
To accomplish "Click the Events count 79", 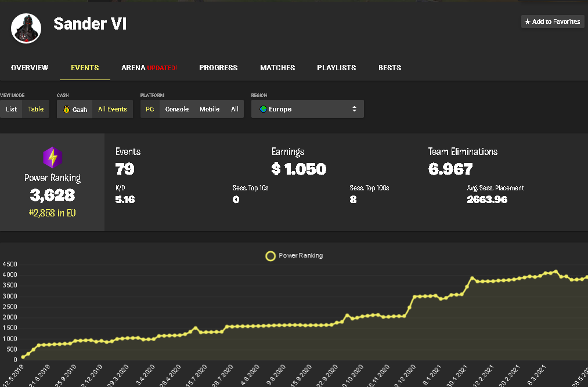I will (x=125, y=169).
